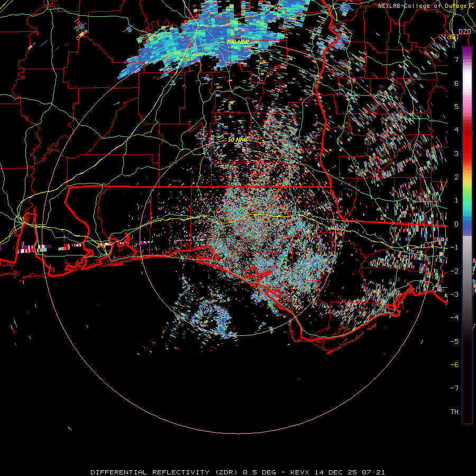This screenshot has height=476, width=476.
Task: Click the 07:21 timestamp in caption
Action: pyautogui.click(x=375, y=472)
